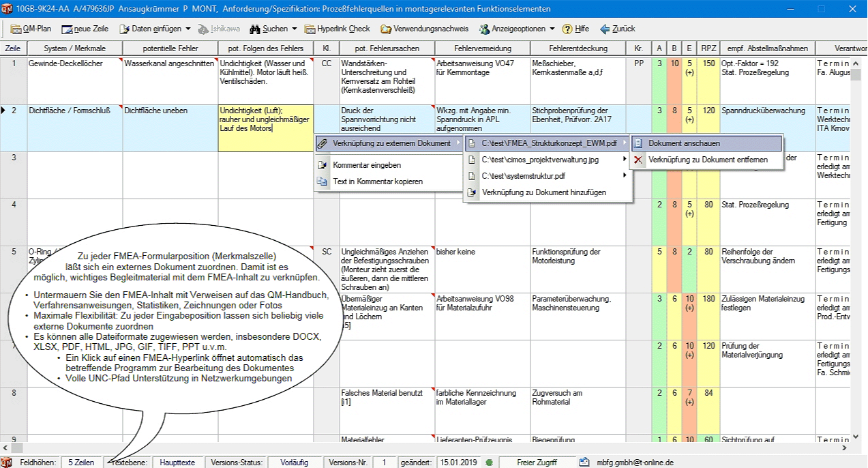Select Kommentar eingeben menu entry
Screen dimensions: 868x468
point(366,165)
